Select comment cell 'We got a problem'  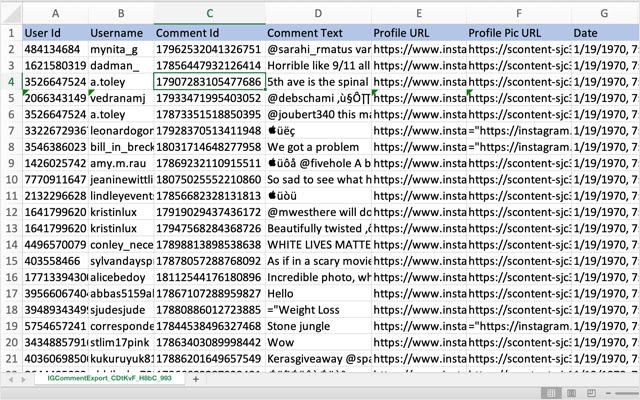pyautogui.click(x=318, y=147)
